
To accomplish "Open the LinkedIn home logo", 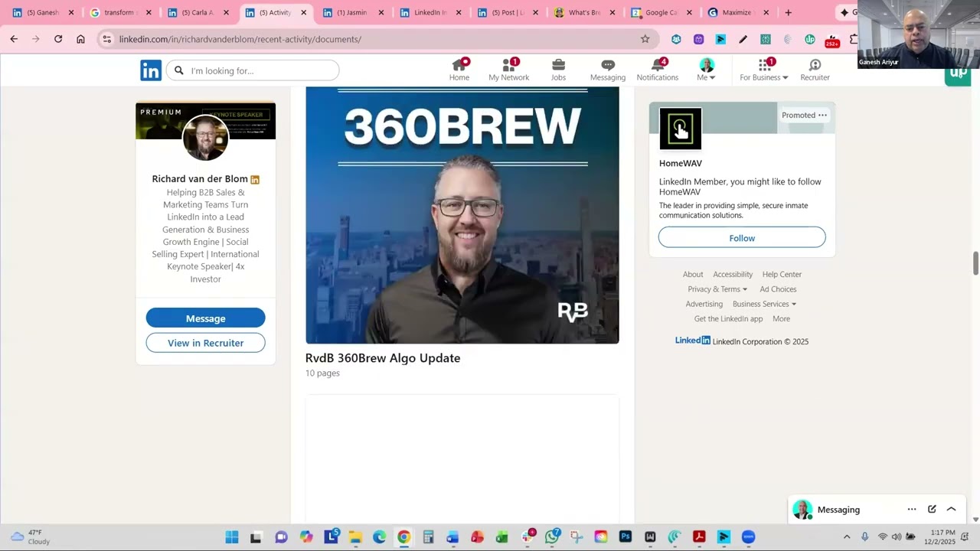I will [151, 70].
